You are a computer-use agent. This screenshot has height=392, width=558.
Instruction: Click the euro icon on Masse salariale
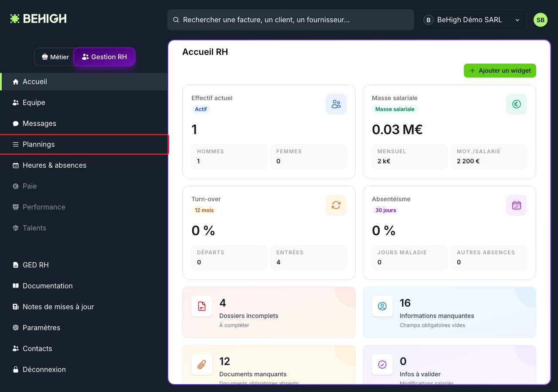(x=517, y=104)
